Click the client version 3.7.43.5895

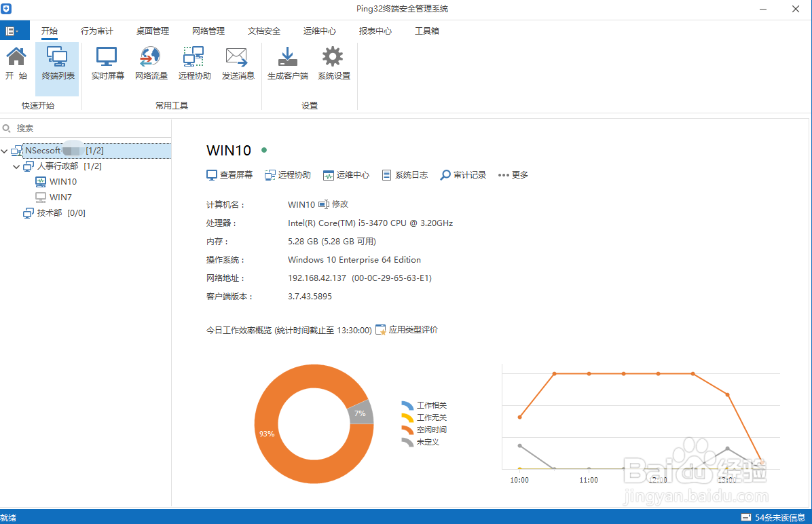pos(310,296)
